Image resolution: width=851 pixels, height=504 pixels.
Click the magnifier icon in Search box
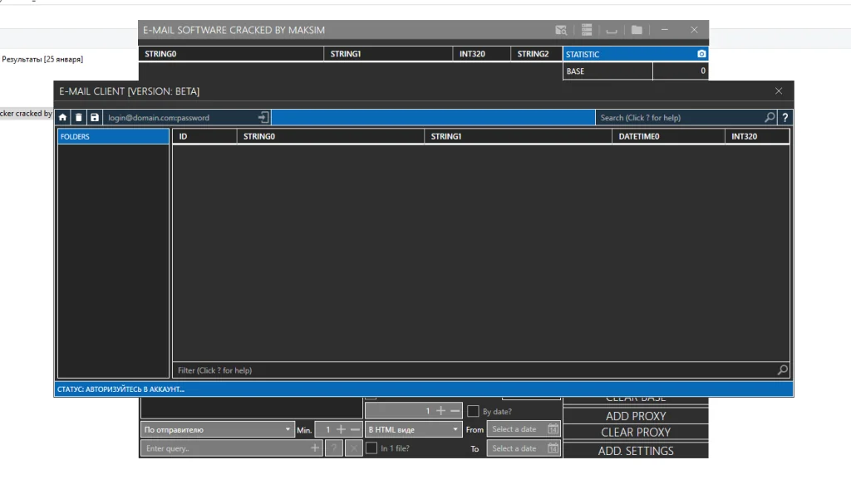click(770, 118)
